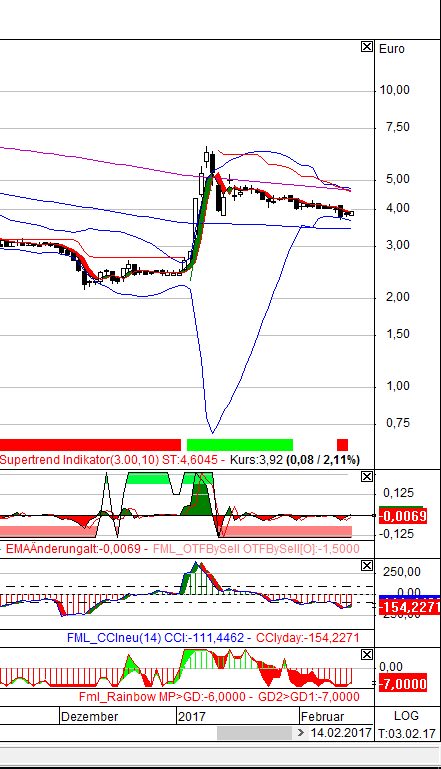Click the FML_OTFBySell OTFBySell[O] legend
The image size is (441, 769).
(256, 549)
